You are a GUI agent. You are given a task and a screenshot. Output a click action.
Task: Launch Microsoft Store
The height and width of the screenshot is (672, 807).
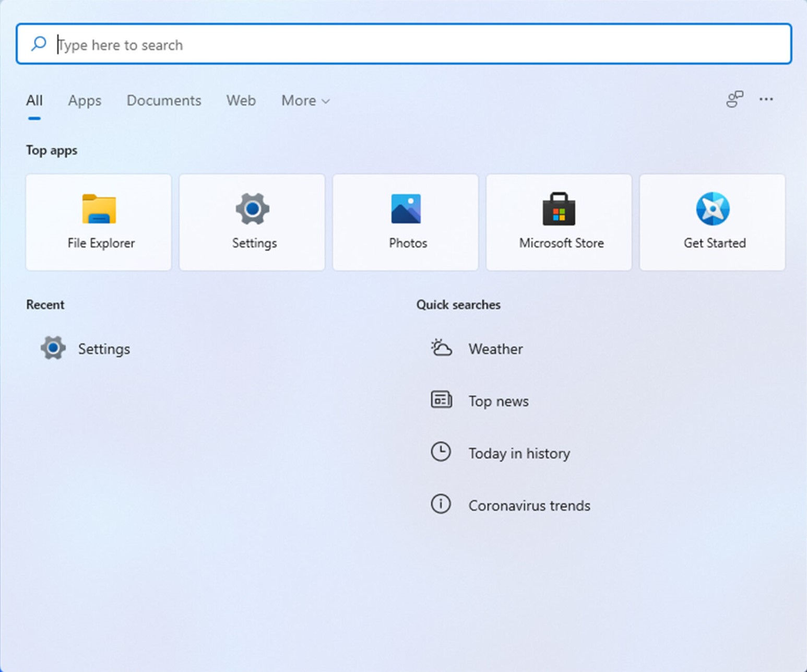pyautogui.click(x=559, y=222)
